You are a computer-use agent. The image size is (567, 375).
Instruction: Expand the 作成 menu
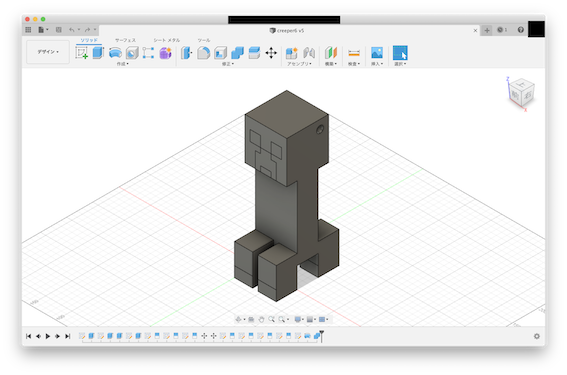pos(123,64)
